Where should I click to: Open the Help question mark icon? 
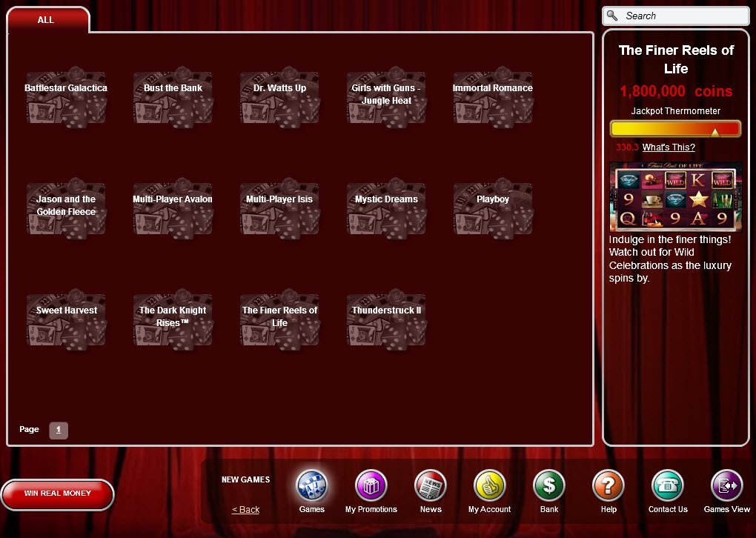(x=608, y=485)
